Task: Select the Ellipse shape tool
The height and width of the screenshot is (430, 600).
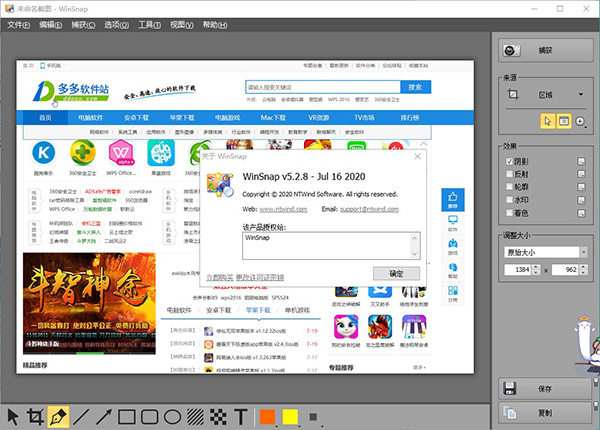Action: pyautogui.click(x=173, y=417)
